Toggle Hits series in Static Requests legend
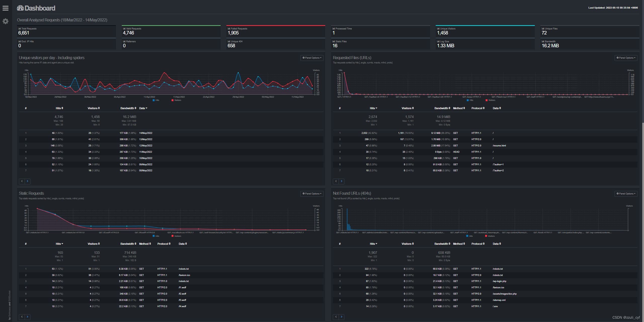 tap(156, 236)
